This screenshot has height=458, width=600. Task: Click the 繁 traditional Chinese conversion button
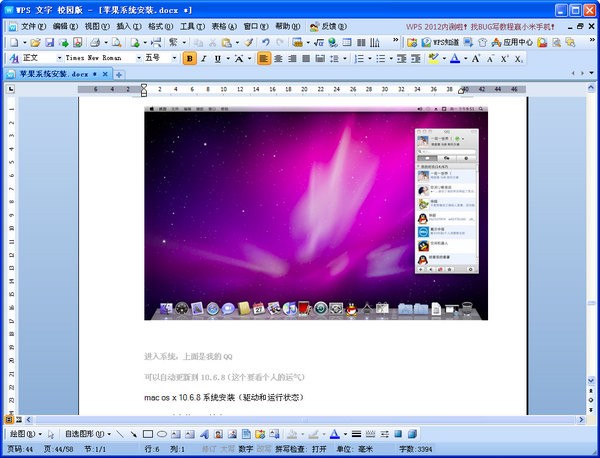click(x=173, y=42)
